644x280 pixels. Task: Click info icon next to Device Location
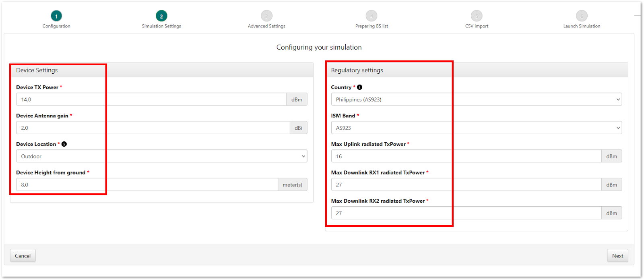click(x=64, y=144)
